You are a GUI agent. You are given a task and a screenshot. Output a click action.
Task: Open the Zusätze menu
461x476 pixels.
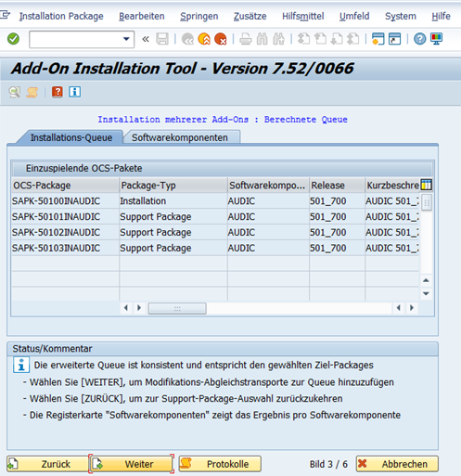[x=250, y=16]
